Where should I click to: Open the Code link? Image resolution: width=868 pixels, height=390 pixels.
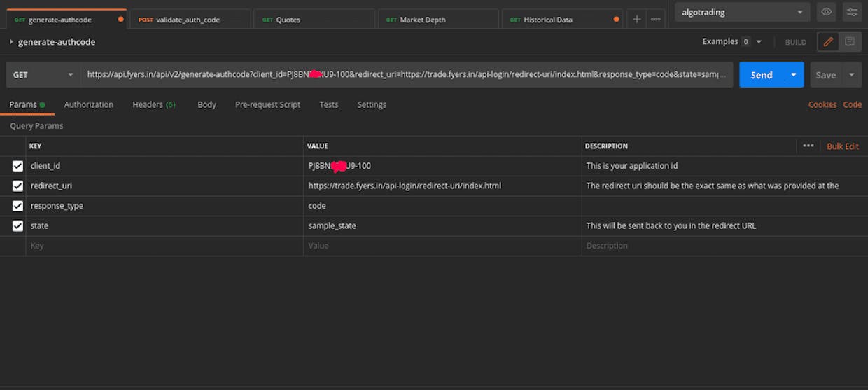(852, 104)
